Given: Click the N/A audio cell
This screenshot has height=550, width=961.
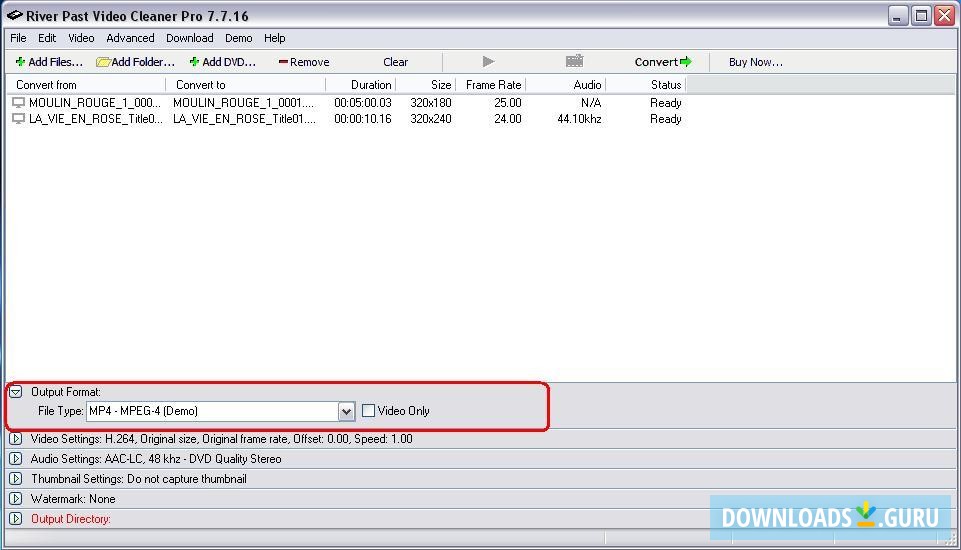Looking at the screenshot, I should pyautogui.click(x=591, y=102).
